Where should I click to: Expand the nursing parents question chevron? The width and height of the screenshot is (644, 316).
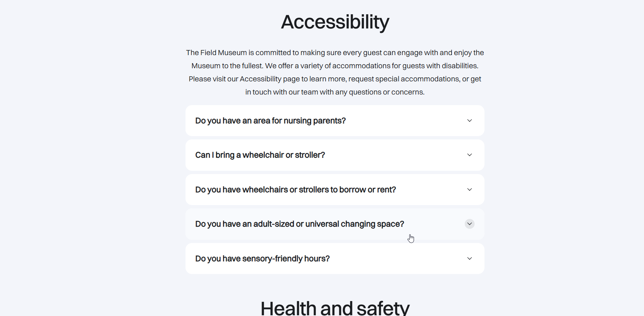[469, 121]
